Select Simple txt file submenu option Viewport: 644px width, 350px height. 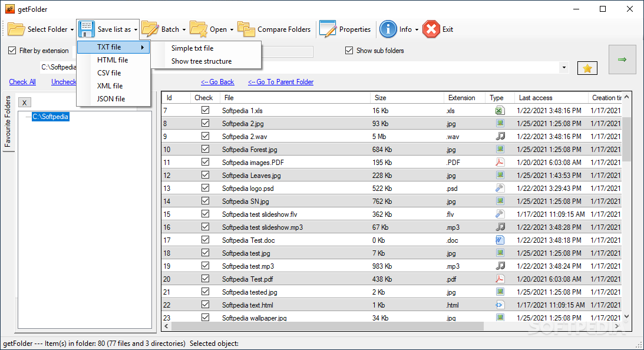[x=206, y=48]
